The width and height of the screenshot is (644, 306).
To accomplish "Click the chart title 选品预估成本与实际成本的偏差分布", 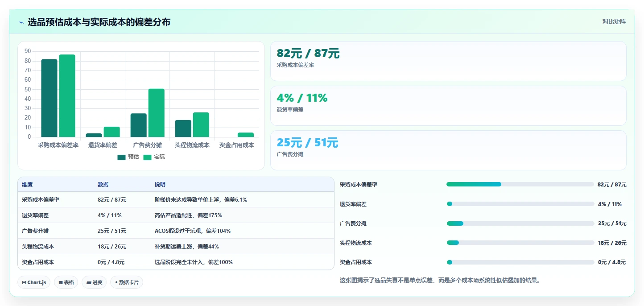I will point(99,22).
